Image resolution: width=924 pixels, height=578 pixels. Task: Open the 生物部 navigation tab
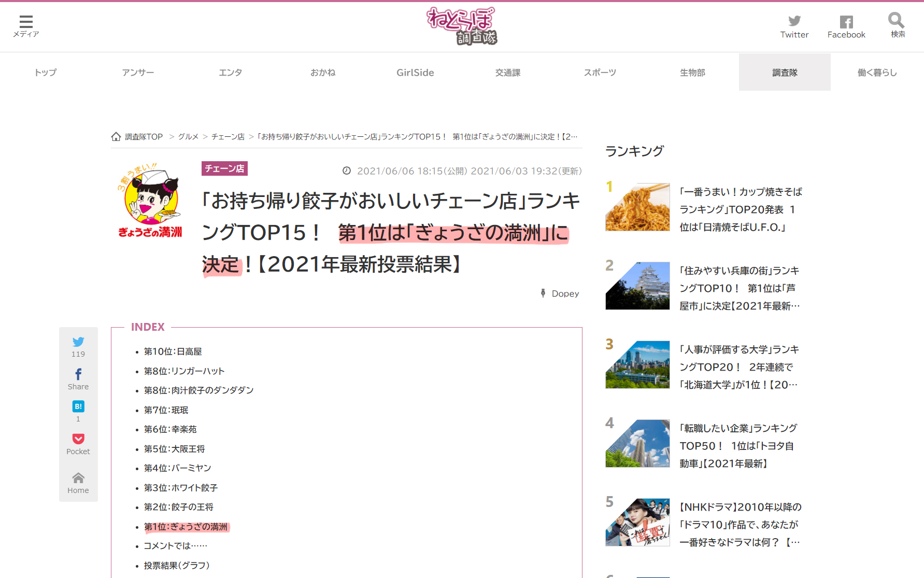point(692,73)
